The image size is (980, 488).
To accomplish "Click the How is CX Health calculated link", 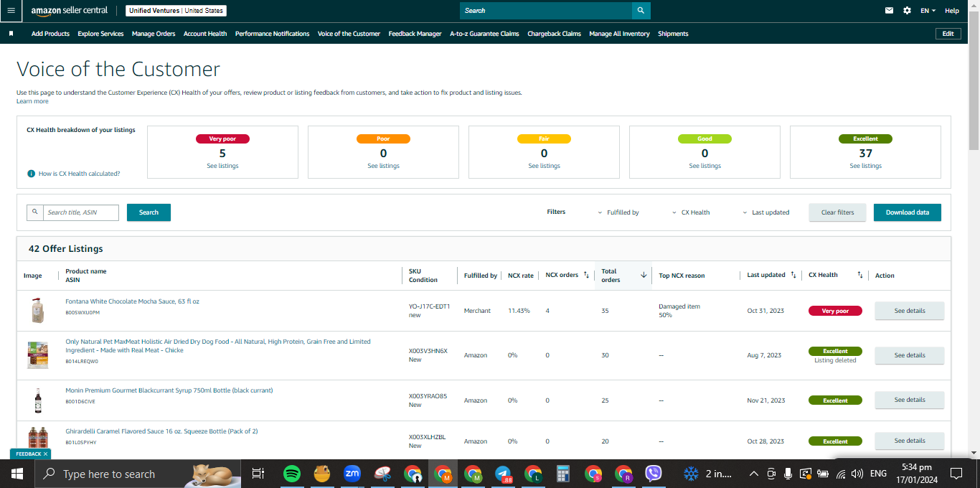I will tap(79, 174).
